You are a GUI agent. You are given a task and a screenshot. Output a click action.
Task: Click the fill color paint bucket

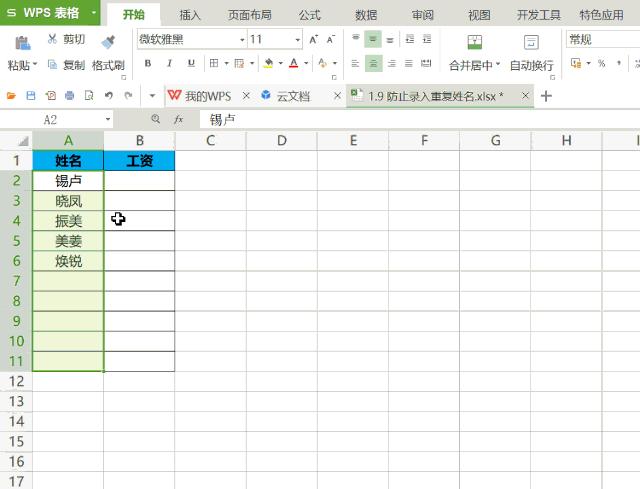click(x=268, y=63)
